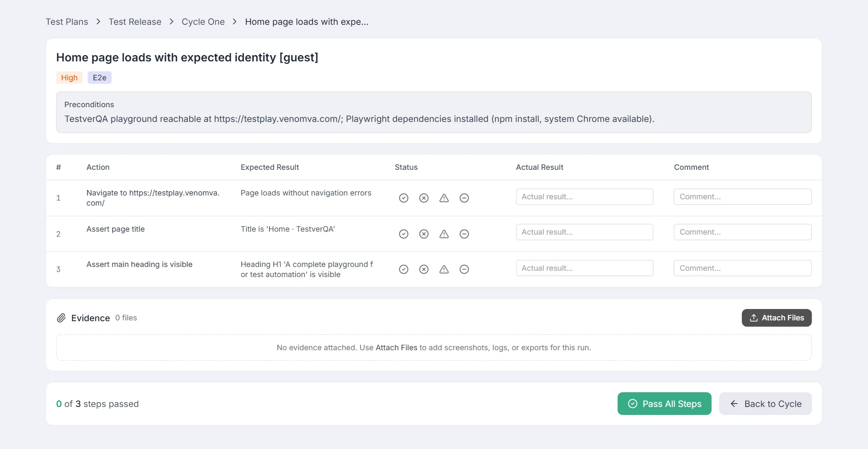
Task: Click the Status column header
Action: pyautogui.click(x=406, y=167)
